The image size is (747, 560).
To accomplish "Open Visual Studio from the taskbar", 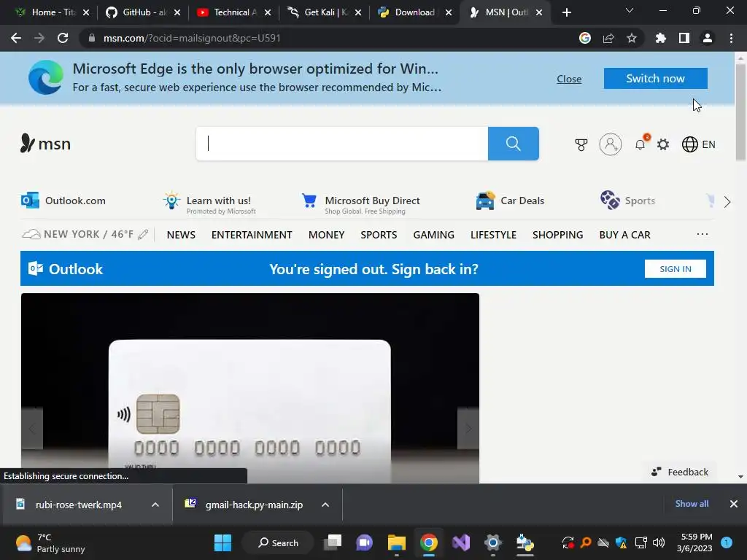I will point(461,542).
